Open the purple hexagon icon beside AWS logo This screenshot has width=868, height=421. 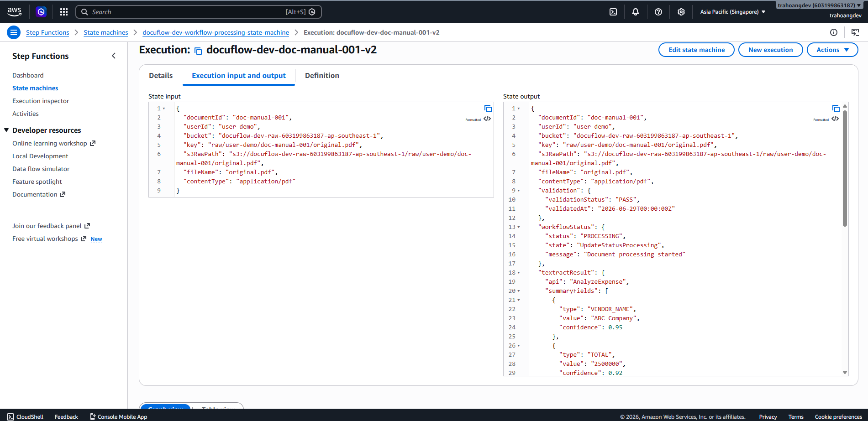(41, 12)
